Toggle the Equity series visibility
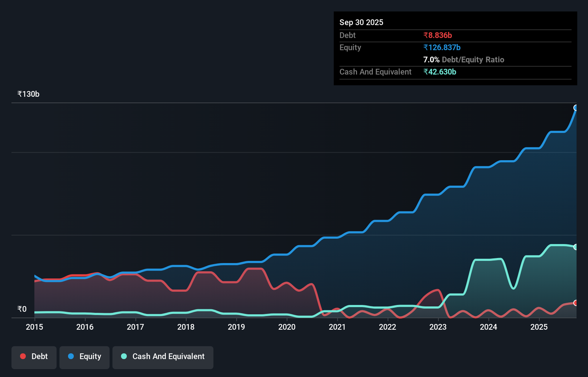This screenshot has height=377, width=588. [84, 357]
